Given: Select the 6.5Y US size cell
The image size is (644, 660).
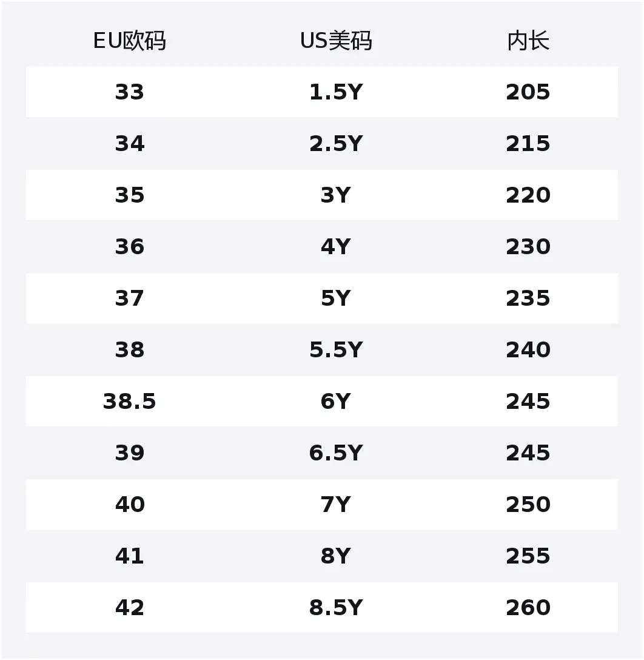Looking at the screenshot, I should 335,453.
